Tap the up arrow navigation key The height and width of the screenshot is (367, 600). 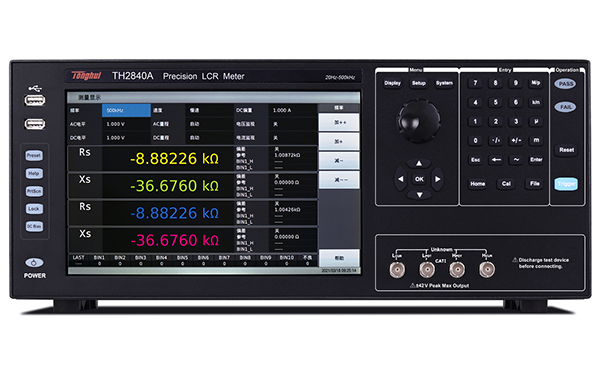[x=419, y=163]
